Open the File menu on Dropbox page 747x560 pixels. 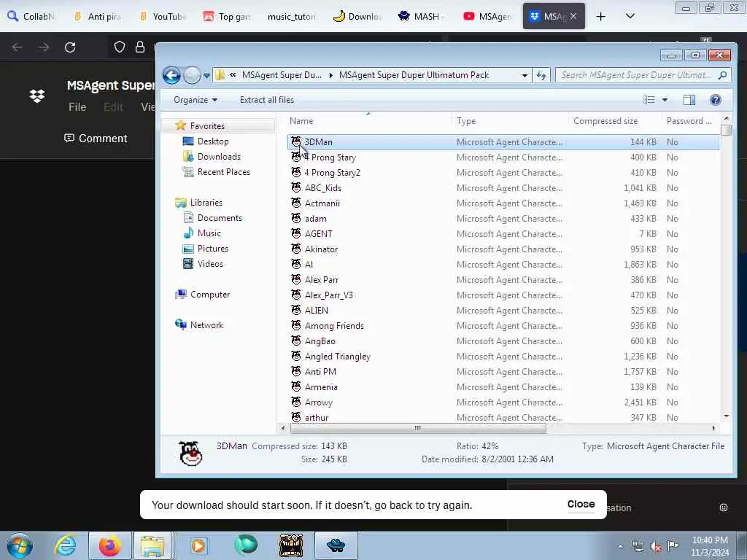[x=77, y=107]
